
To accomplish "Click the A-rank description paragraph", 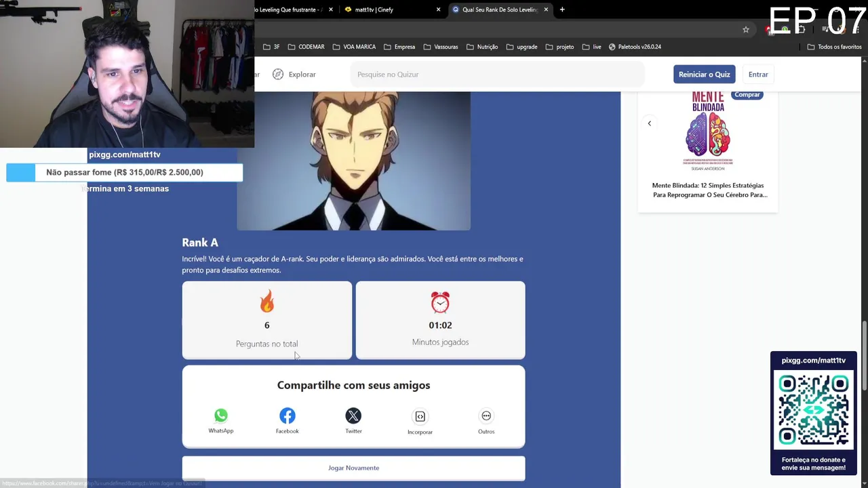I will [353, 264].
